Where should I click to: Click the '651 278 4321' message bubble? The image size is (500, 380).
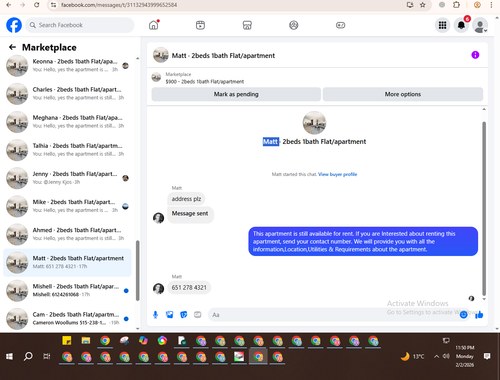tap(189, 288)
